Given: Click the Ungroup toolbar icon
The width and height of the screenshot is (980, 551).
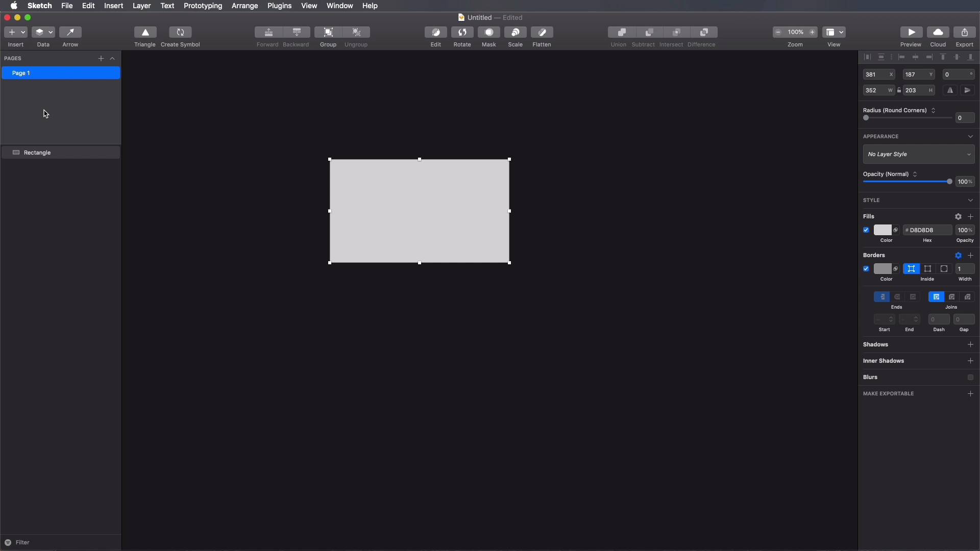Looking at the screenshot, I should click(x=356, y=32).
